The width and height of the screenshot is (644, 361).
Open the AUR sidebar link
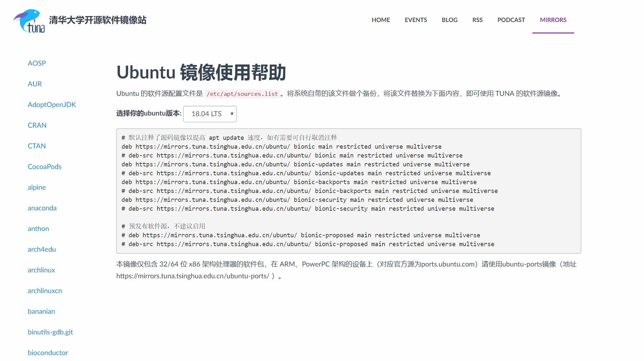[x=35, y=84]
